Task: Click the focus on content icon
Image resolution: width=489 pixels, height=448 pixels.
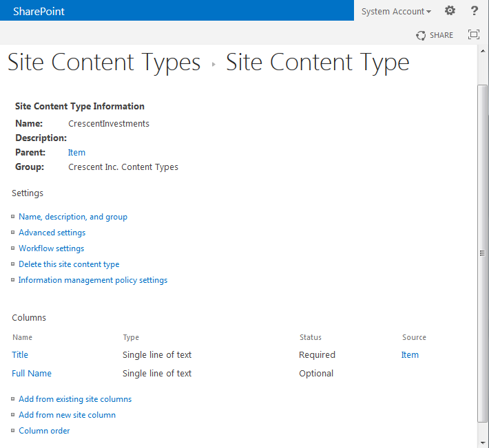Action: [x=474, y=34]
